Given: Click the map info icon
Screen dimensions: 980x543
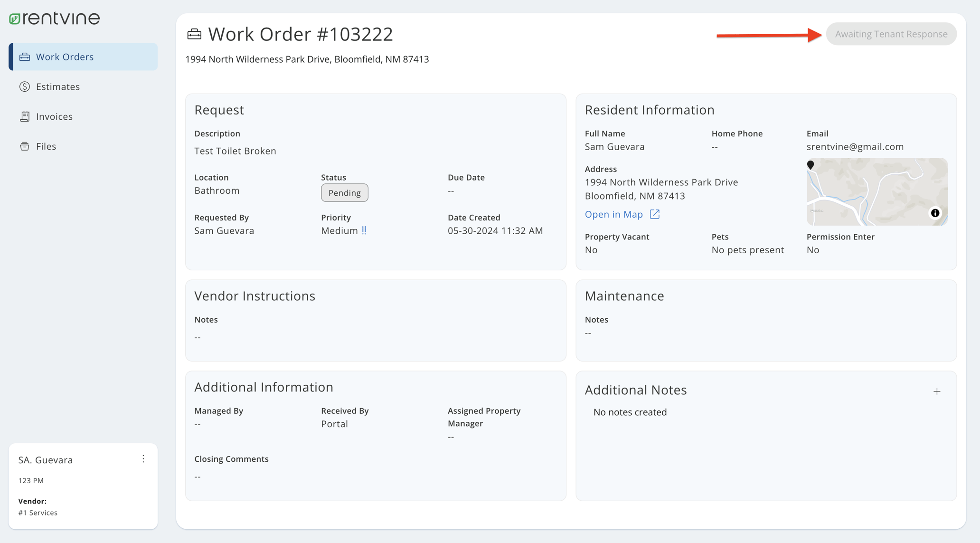Looking at the screenshot, I should pos(935,213).
